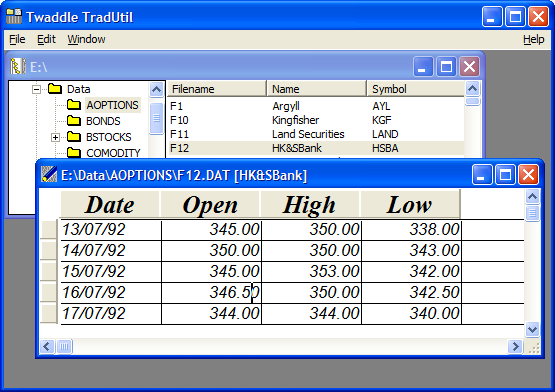Sort by the Filename column header
The image size is (555, 392).
(217, 89)
